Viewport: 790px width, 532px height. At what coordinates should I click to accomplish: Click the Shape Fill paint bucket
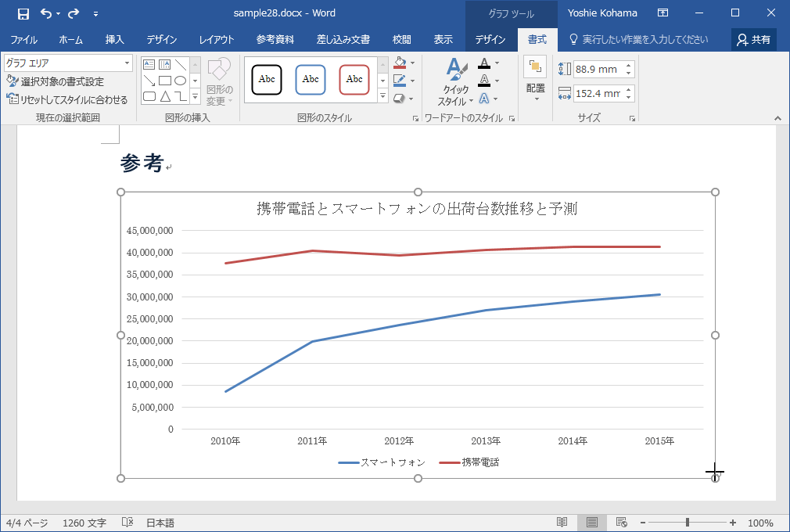(400, 63)
